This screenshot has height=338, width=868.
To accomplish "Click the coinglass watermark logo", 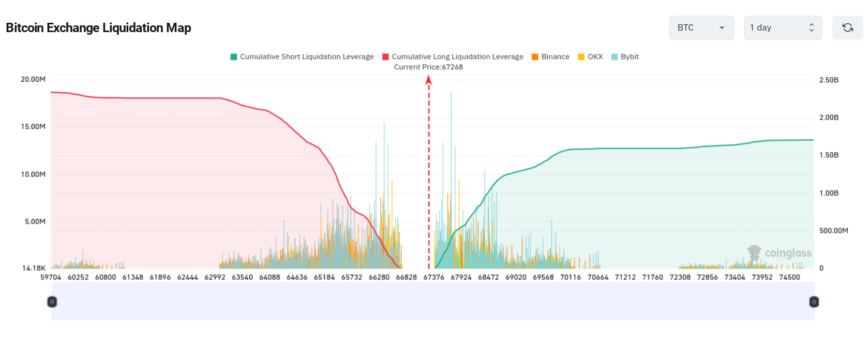I will tap(779, 253).
